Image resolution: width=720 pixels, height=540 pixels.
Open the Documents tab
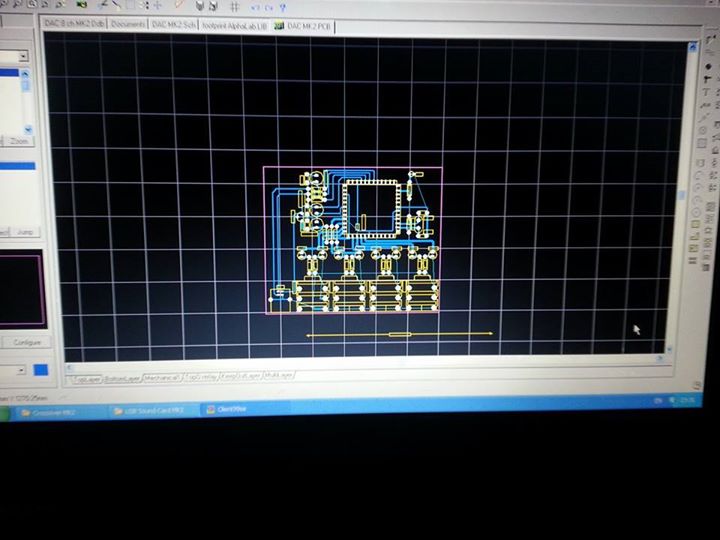128,23
